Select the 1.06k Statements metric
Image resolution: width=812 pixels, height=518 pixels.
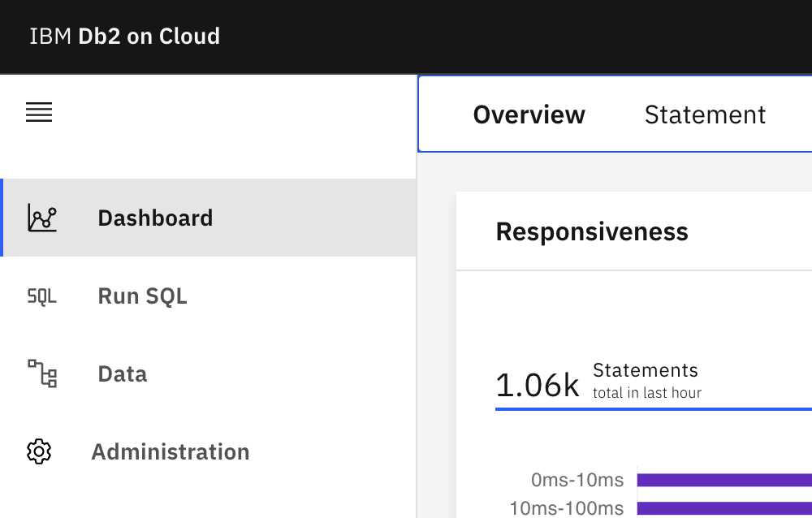(x=654, y=384)
